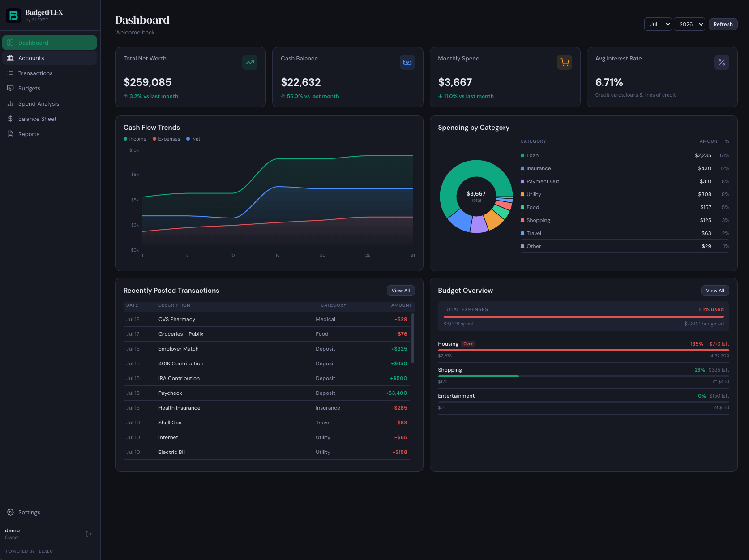Click the Shopping row in Spending by Category
This screenshot has width=749, height=560.
[x=625, y=220]
